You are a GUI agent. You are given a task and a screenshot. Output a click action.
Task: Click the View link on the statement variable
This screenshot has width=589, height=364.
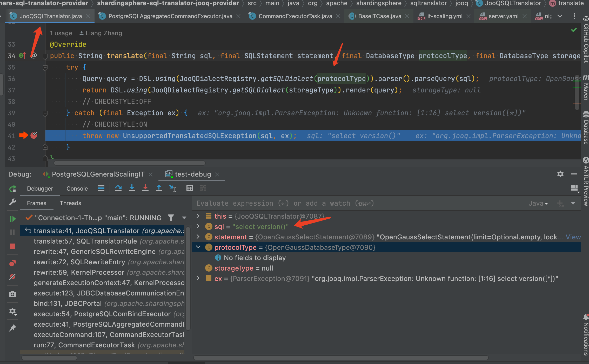click(x=574, y=237)
